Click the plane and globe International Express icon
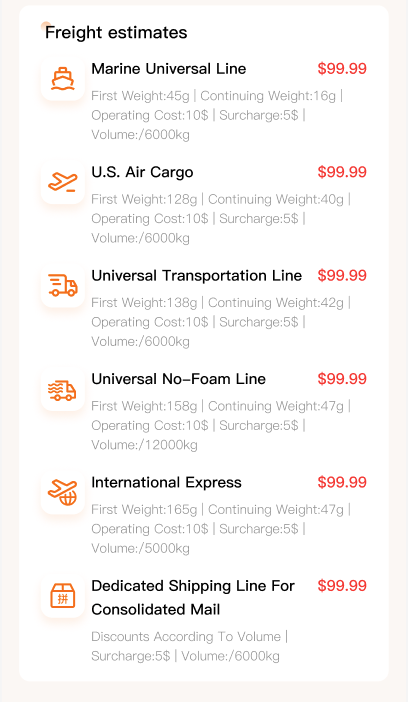Viewport: 408px width, 702px height. (63, 492)
